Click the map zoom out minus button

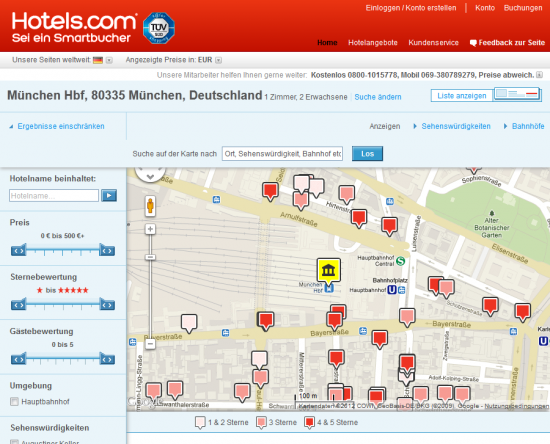pos(150,343)
